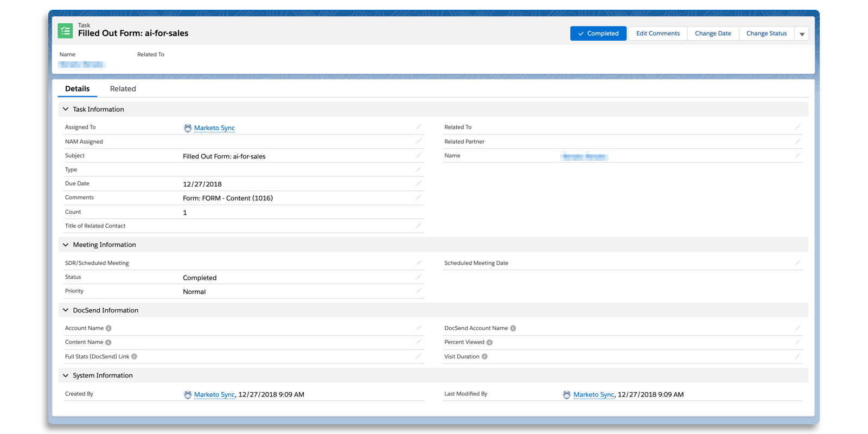Image resolution: width=868 pixels, height=434 pixels.
Task: Show info tooltip for Account Name
Action: click(x=108, y=328)
